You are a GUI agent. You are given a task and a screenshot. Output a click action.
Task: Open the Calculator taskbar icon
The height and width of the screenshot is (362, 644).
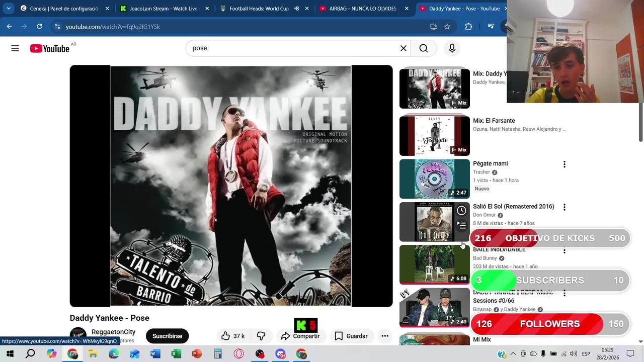[218, 354]
